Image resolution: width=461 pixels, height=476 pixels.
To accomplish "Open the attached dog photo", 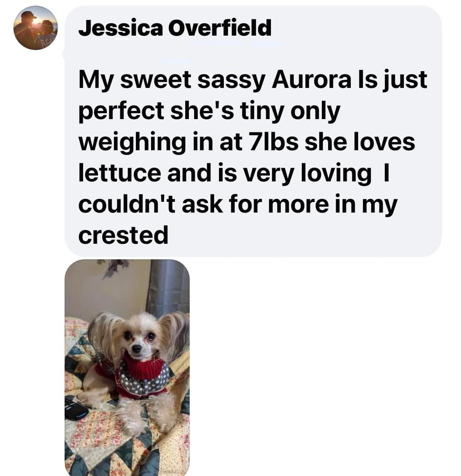I will click(127, 367).
